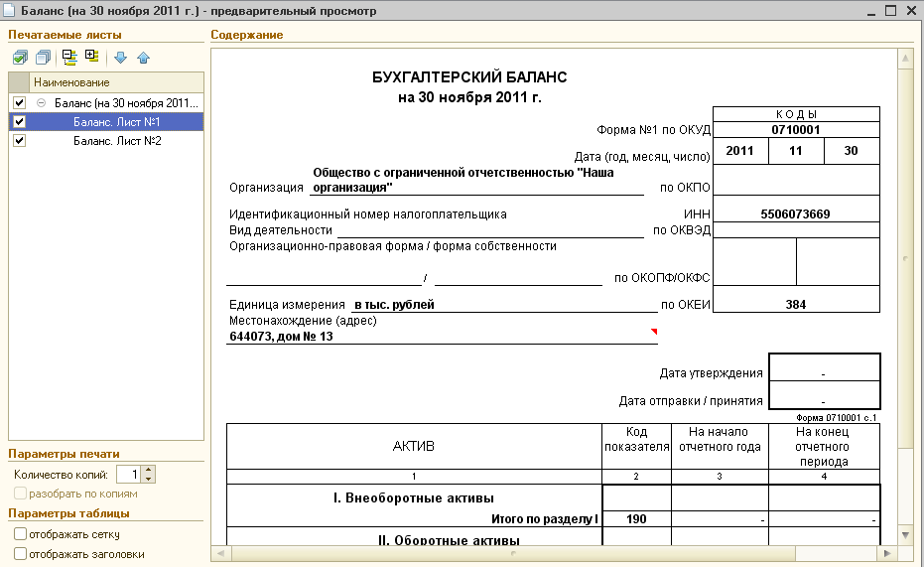Click the 0710001 OKUD code cell
Image resolution: width=924 pixels, height=567 pixels.
coord(796,130)
